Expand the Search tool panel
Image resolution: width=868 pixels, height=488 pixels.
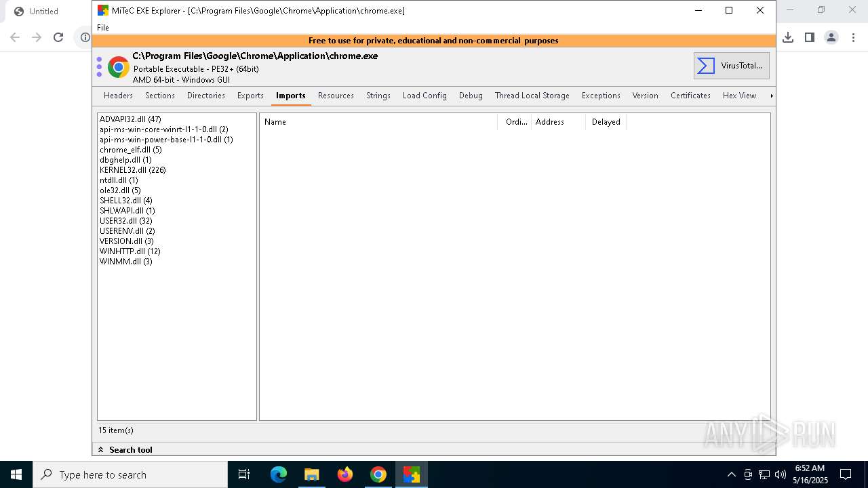pyautogui.click(x=125, y=450)
